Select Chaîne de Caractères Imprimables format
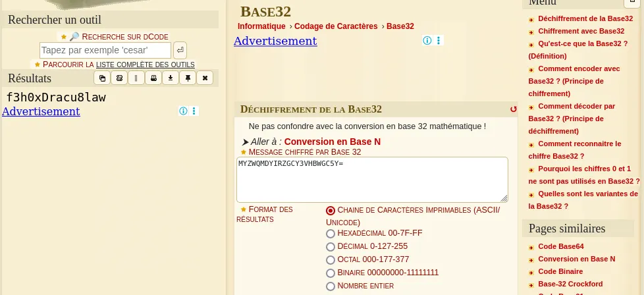644x295 pixels. 330,210
